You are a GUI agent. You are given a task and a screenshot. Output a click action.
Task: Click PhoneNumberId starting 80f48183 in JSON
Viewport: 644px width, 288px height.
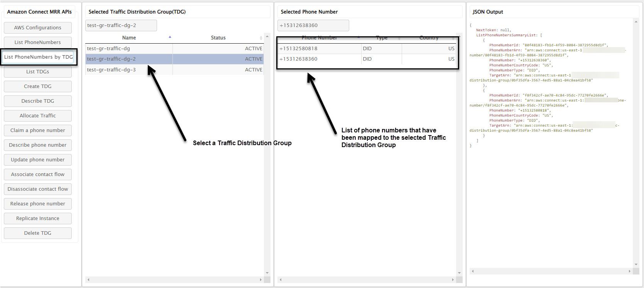tap(549, 45)
